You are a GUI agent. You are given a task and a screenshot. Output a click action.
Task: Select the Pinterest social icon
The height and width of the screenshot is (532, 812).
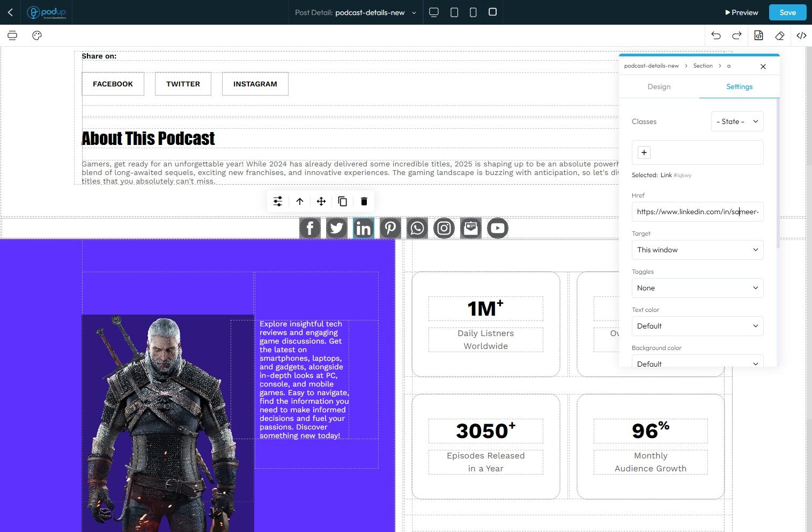click(390, 228)
